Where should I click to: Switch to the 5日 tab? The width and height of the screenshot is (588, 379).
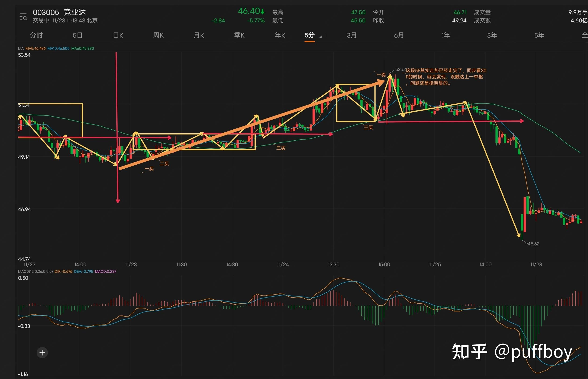pos(78,35)
